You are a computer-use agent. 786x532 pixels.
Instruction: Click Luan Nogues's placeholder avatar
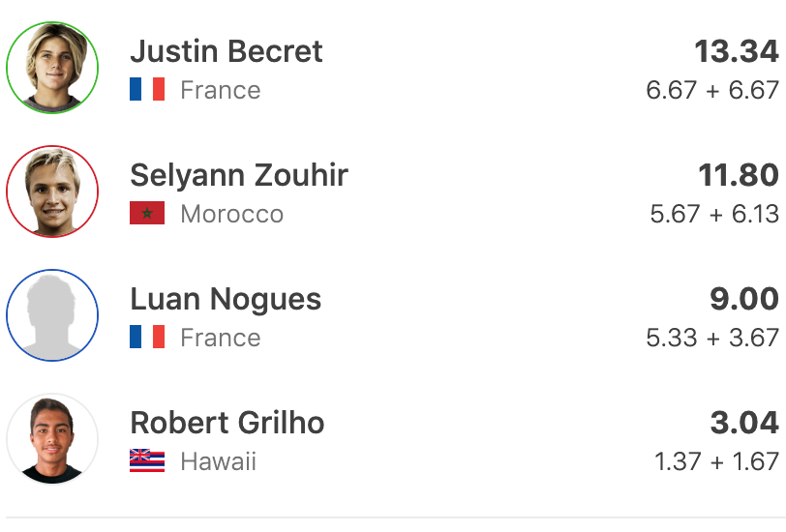(52, 315)
